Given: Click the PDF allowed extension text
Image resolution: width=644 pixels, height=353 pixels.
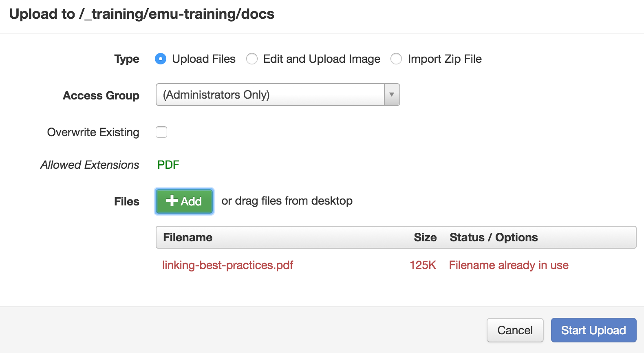Looking at the screenshot, I should [168, 165].
